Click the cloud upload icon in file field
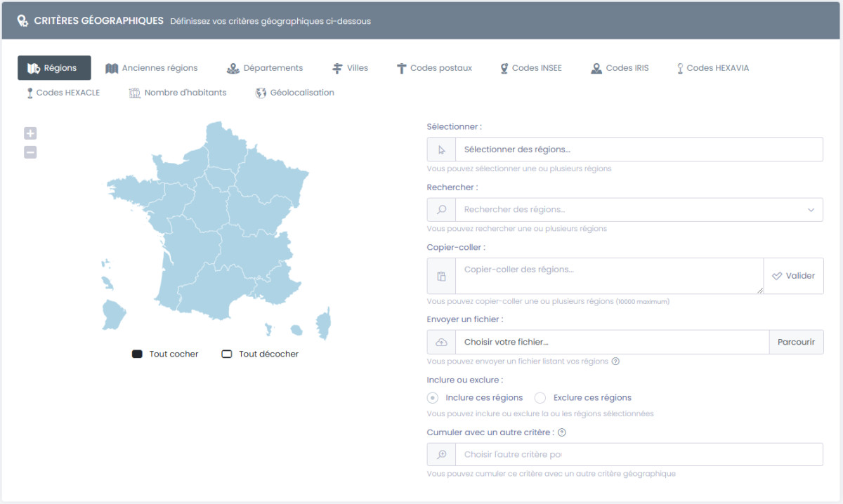 [441, 342]
